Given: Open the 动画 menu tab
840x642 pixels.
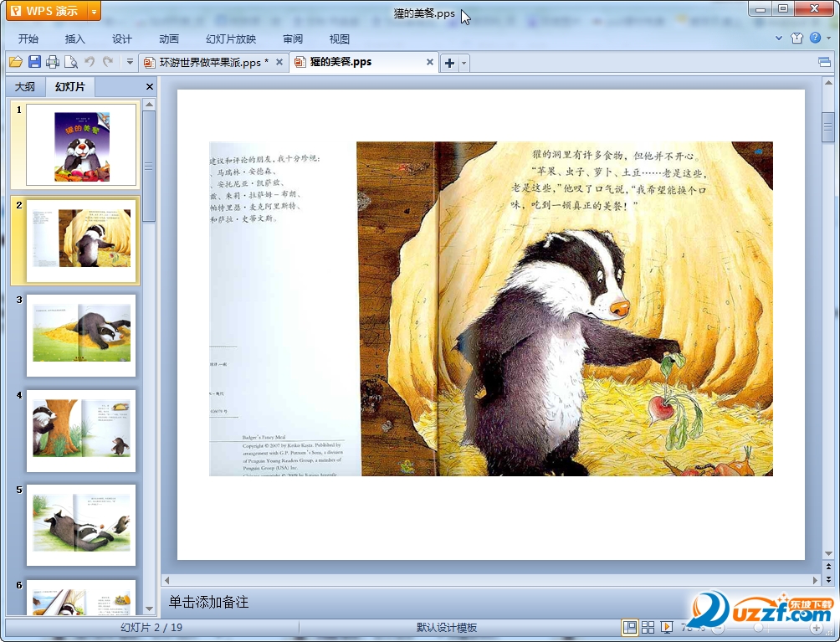Looking at the screenshot, I should pos(169,39).
